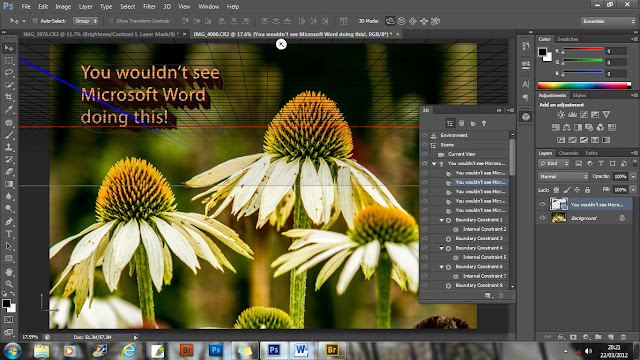
Task: Select the Eraser tool
Action: (x=9, y=171)
